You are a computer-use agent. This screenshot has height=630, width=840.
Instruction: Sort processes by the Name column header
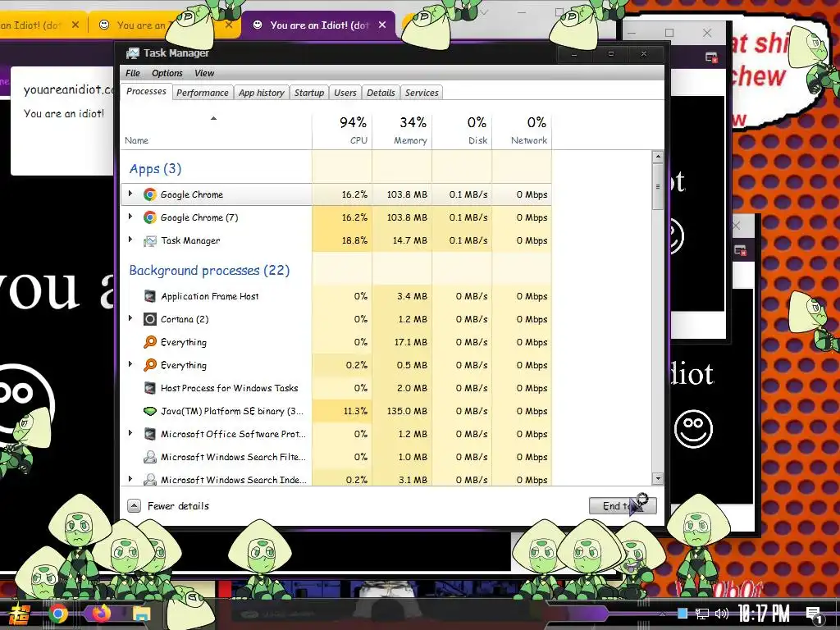(x=217, y=130)
